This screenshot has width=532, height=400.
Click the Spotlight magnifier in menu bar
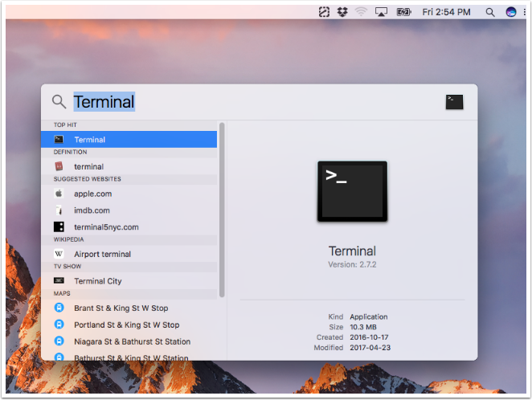pyautogui.click(x=489, y=12)
